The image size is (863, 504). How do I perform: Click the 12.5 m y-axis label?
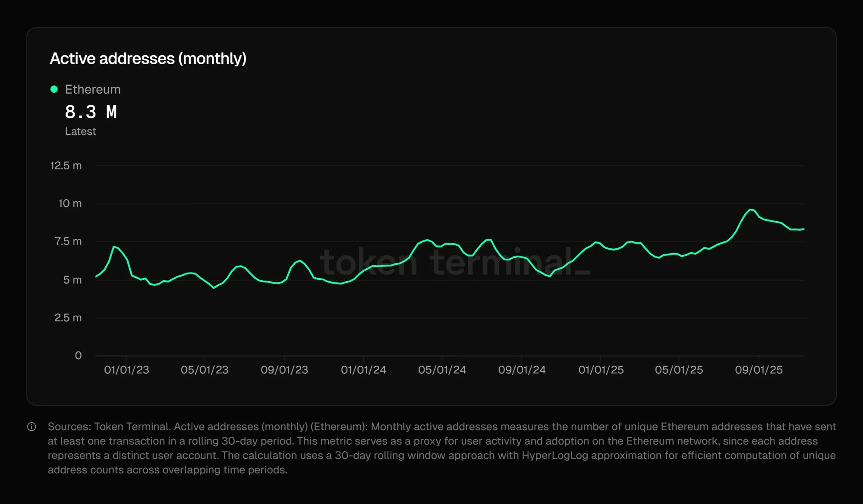[66, 166]
